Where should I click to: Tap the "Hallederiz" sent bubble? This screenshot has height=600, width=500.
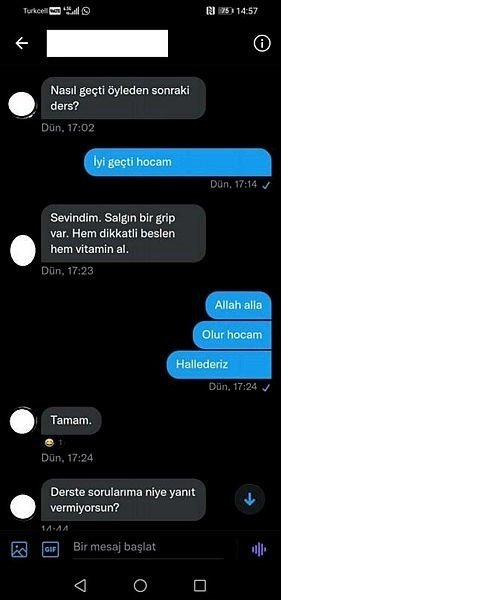click(x=219, y=365)
